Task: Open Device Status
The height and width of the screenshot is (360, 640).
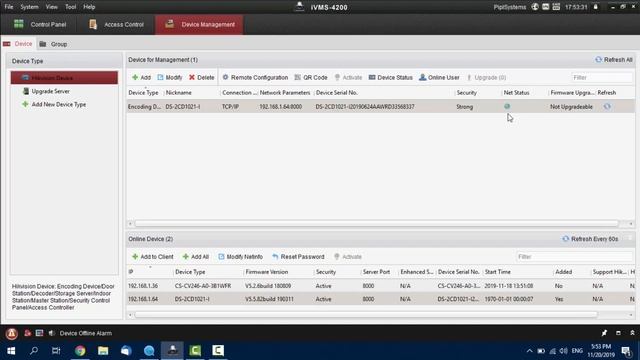Action: (x=391, y=78)
